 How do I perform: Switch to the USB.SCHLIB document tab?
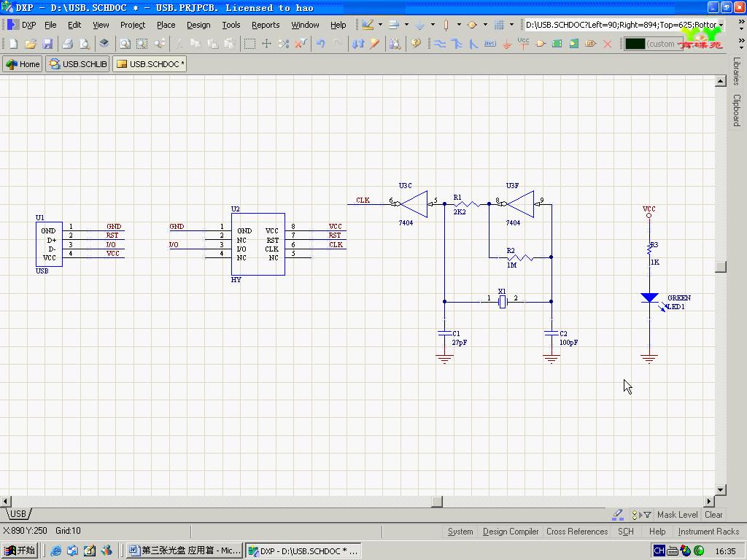pos(78,64)
